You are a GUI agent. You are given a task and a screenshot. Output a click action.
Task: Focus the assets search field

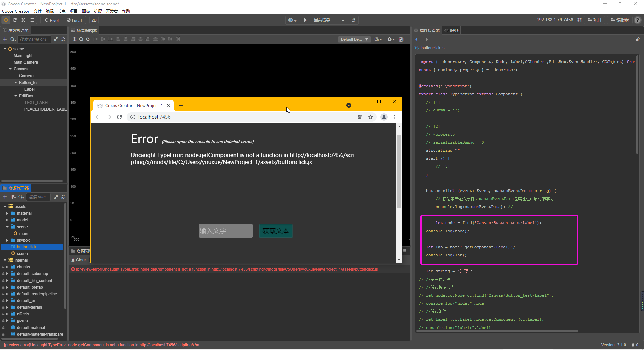tap(39, 197)
